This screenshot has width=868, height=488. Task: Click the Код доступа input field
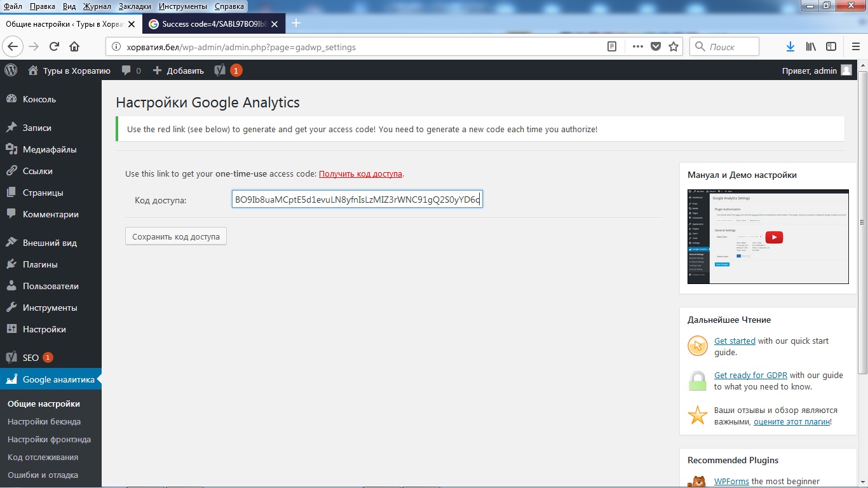(357, 200)
